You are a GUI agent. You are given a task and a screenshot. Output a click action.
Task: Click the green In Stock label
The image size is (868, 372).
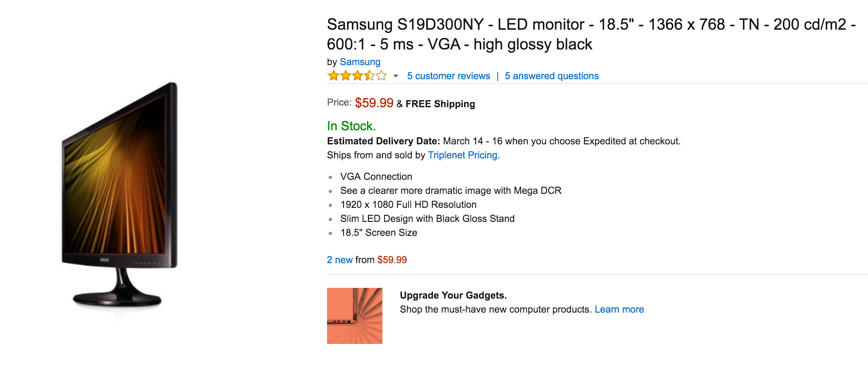click(351, 126)
